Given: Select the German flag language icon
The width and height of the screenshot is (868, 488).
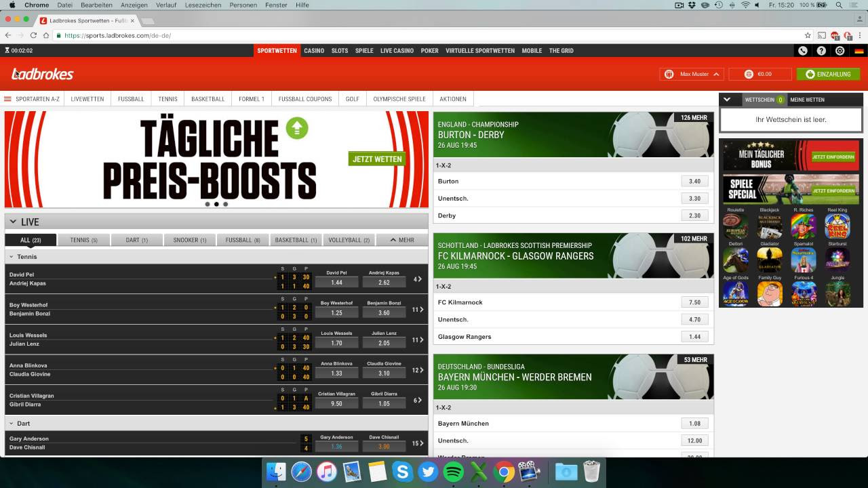Looking at the screenshot, I should point(859,51).
